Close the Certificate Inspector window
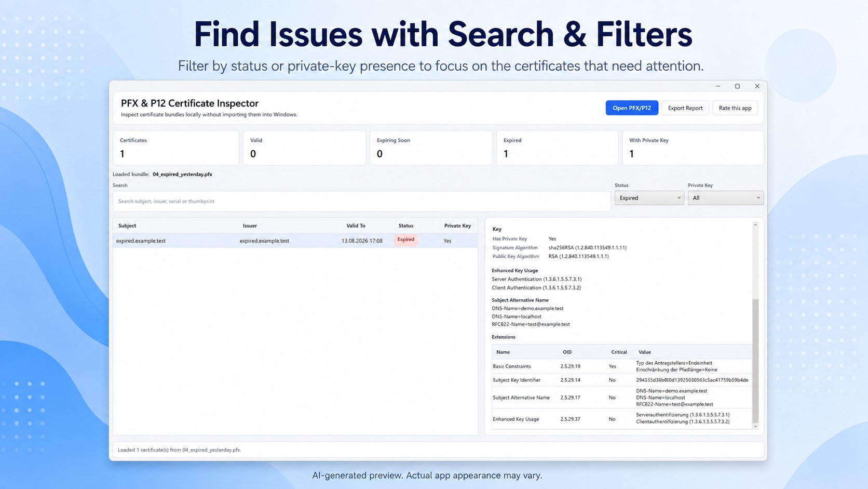 pos(757,86)
